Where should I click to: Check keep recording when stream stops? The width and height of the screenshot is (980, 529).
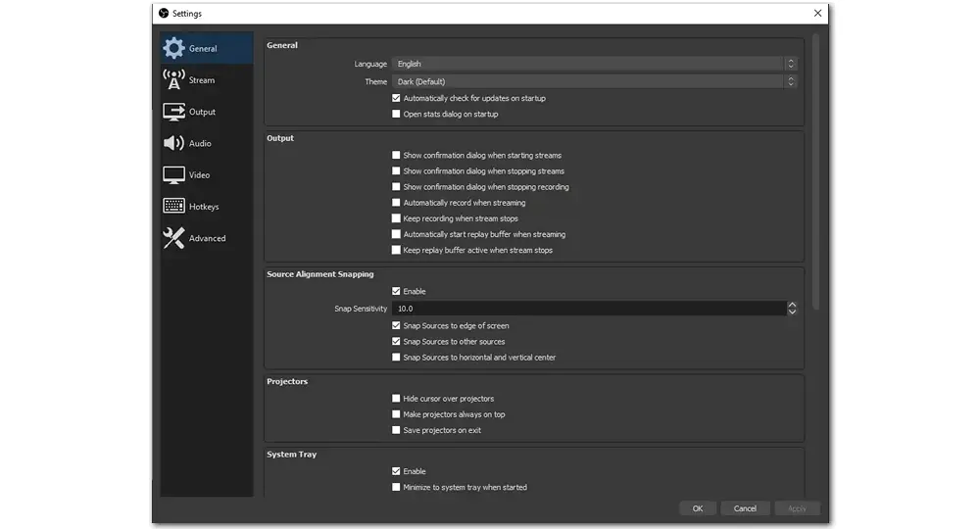click(x=396, y=218)
